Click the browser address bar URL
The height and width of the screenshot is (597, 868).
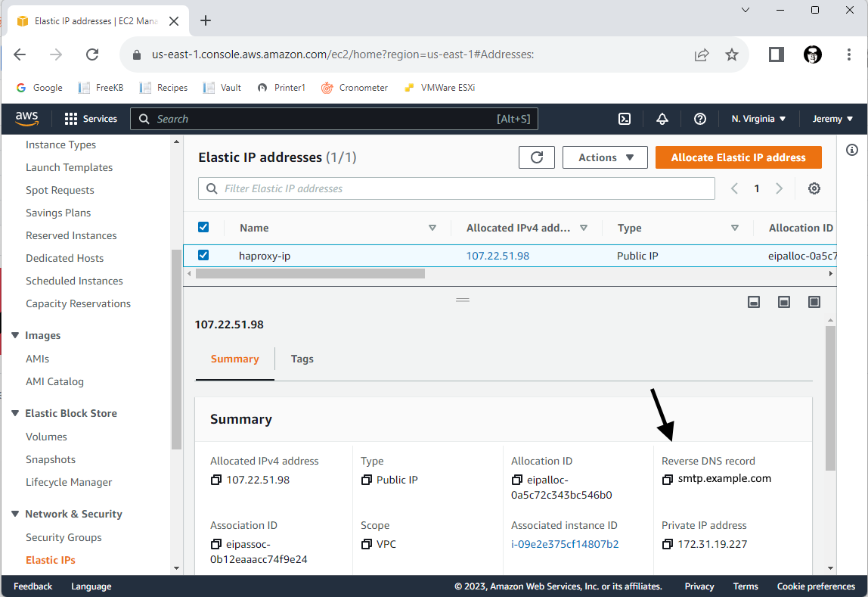343,54
